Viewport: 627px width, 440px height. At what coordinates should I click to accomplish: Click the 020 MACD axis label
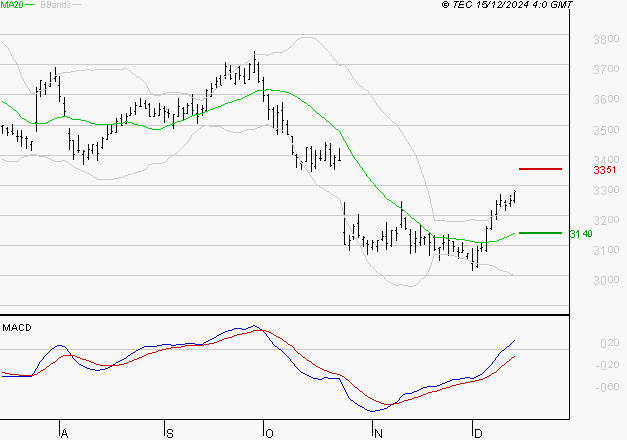[x=610, y=343]
